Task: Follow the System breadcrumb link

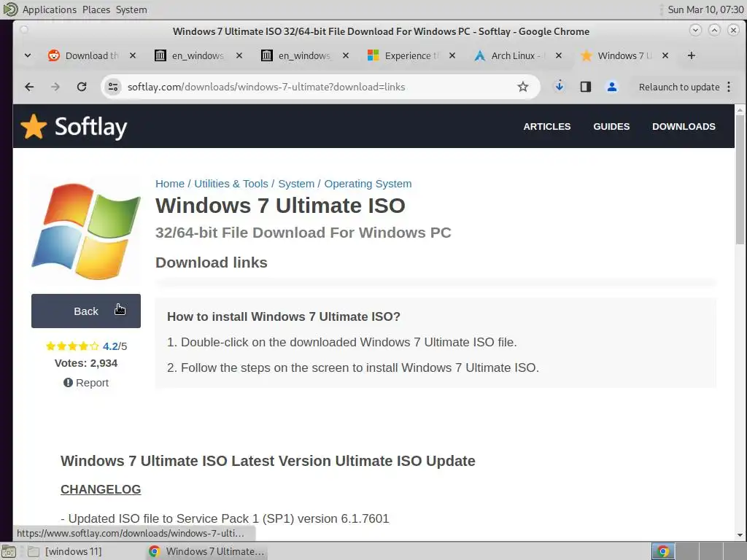Action: [296, 184]
